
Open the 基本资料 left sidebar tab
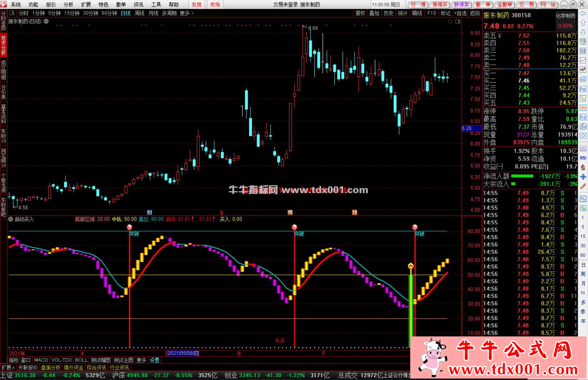4,114
